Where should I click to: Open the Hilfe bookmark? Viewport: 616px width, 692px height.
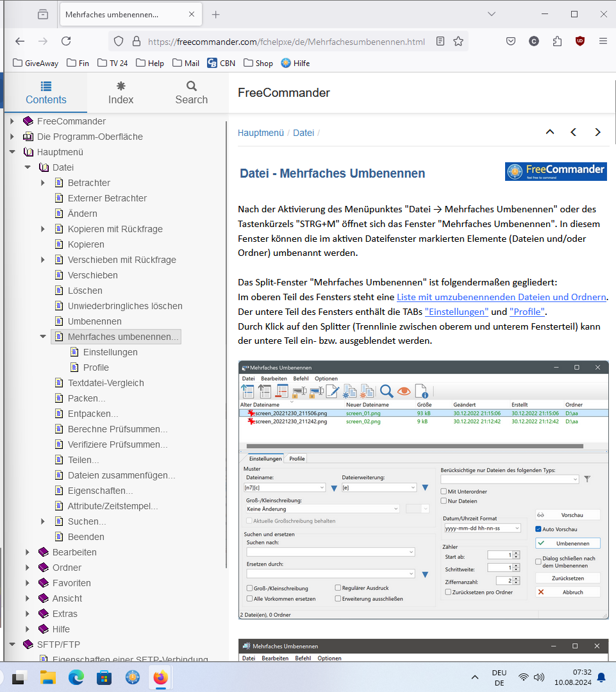296,63
